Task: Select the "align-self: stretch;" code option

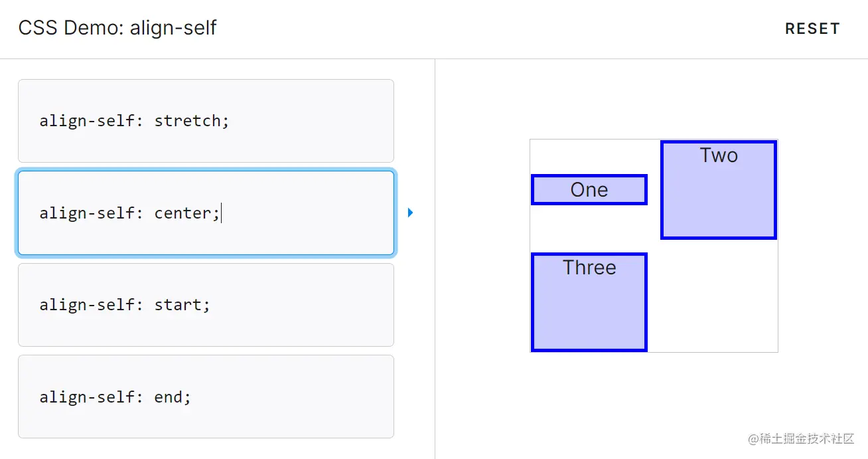Action: coord(206,121)
